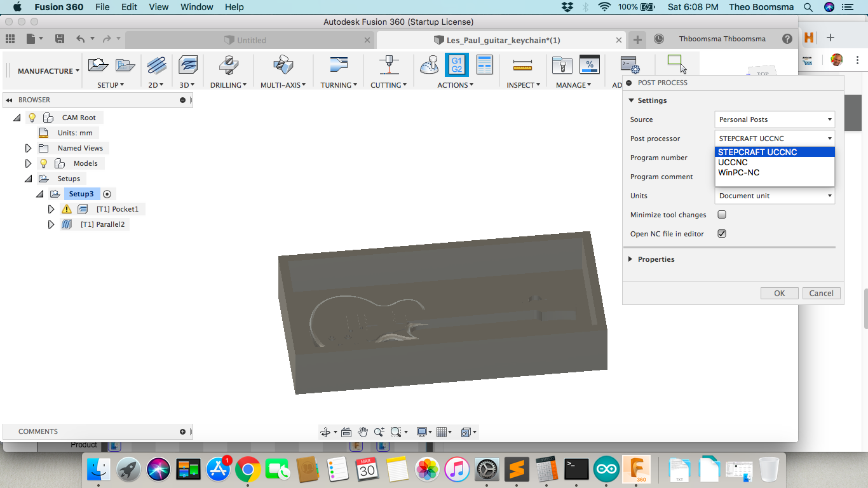
Task: Click the Simulate icon in Actions
Action: pyautogui.click(x=430, y=65)
